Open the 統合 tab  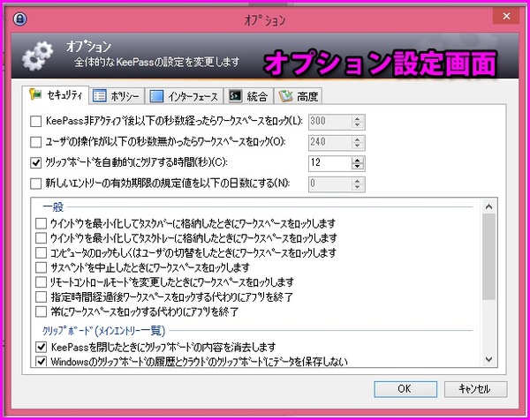pos(248,96)
